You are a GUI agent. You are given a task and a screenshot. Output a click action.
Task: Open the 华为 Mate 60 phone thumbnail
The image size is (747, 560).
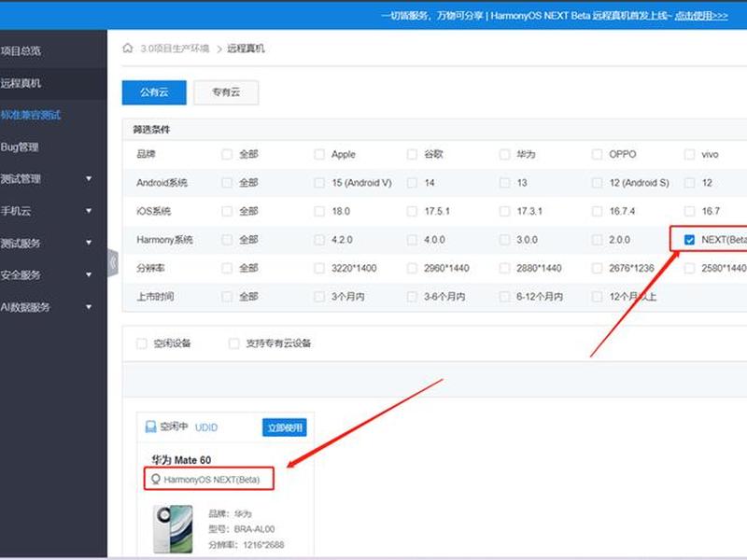173,529
